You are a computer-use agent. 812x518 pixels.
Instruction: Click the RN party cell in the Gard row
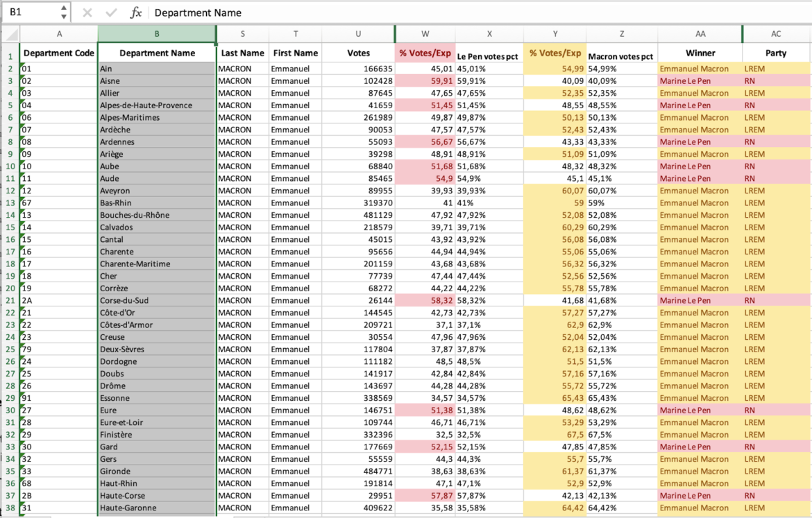pyautogui.click(x=776, y=447)
